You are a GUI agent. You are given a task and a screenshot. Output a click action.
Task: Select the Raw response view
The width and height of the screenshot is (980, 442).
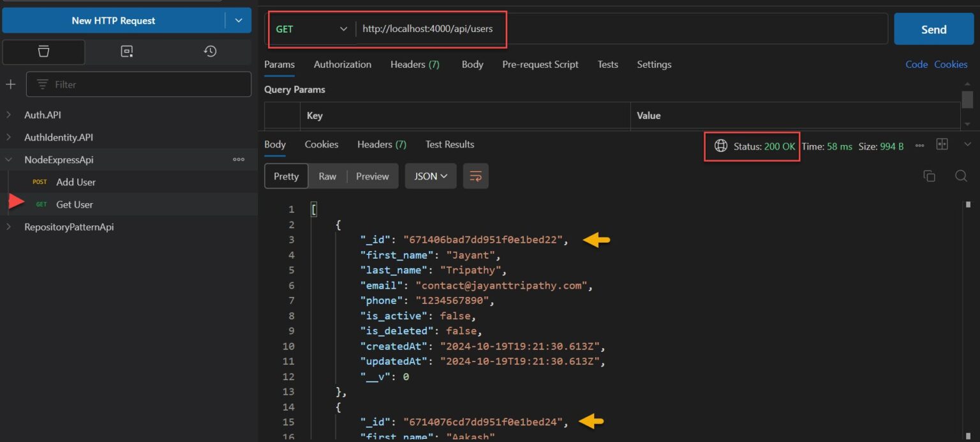327,176
